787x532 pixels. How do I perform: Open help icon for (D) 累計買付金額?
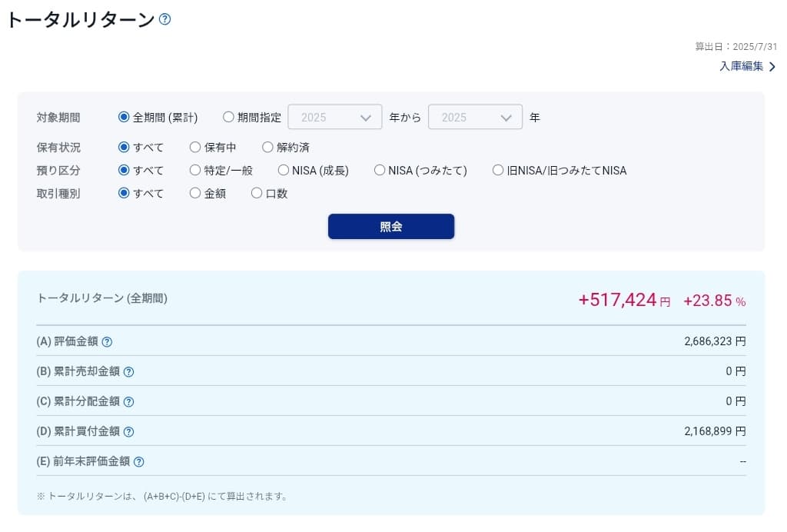pos(128,432)
